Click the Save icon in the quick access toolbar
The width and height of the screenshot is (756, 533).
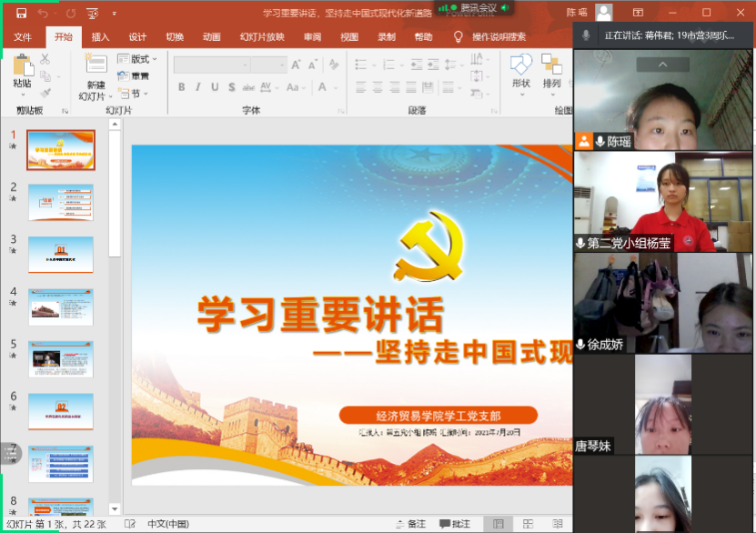pyautogui.click(x=19, y=14)
